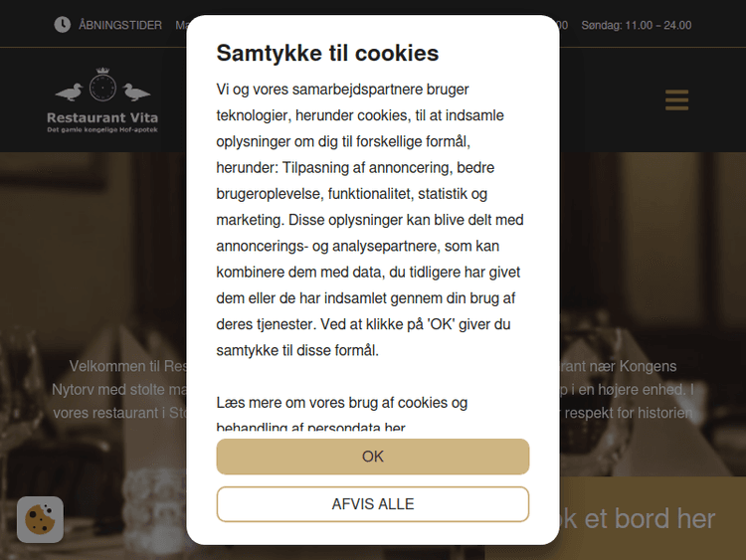The image size is (746, 560).
Task: Click the 'Samtykke til cookies' heading
Action: [327, 53]
